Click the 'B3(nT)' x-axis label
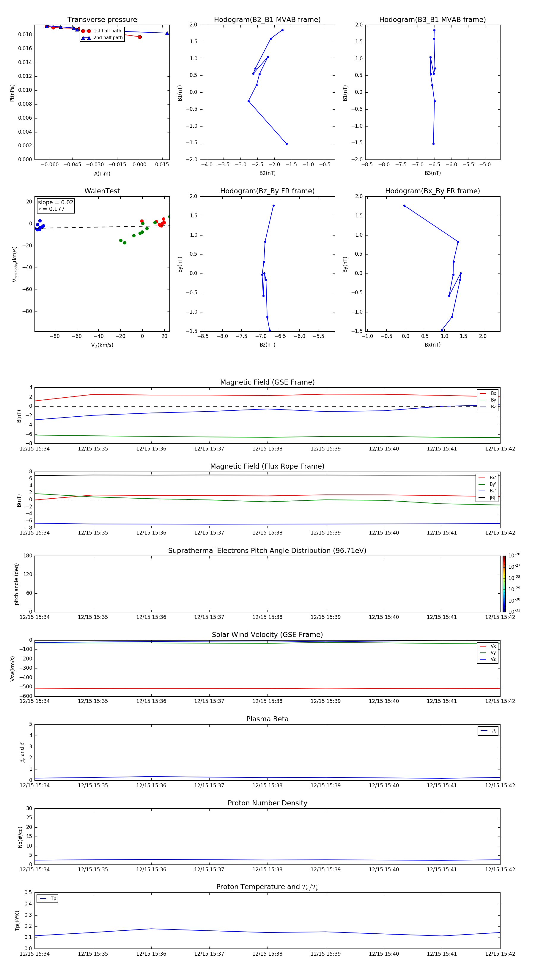This screenshot has height=980, width=535. click(432, 173)
